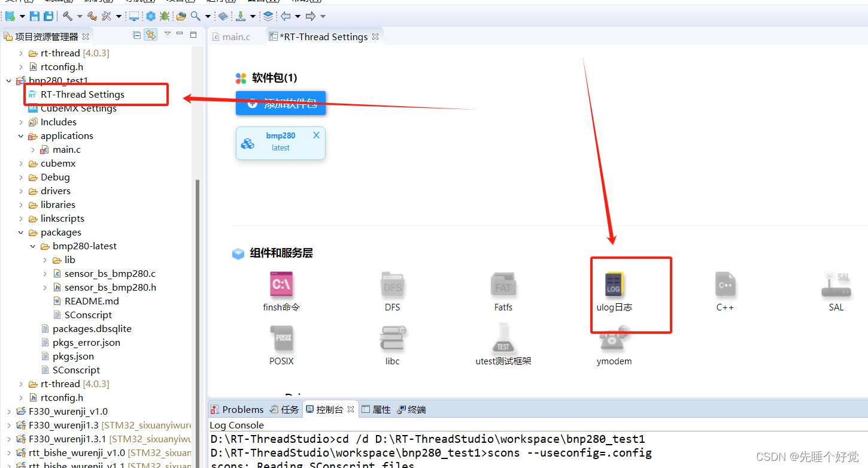This screenshot has height=468, width=868.
Task: Click the bmp280 package card
Action: coord(281,143)
